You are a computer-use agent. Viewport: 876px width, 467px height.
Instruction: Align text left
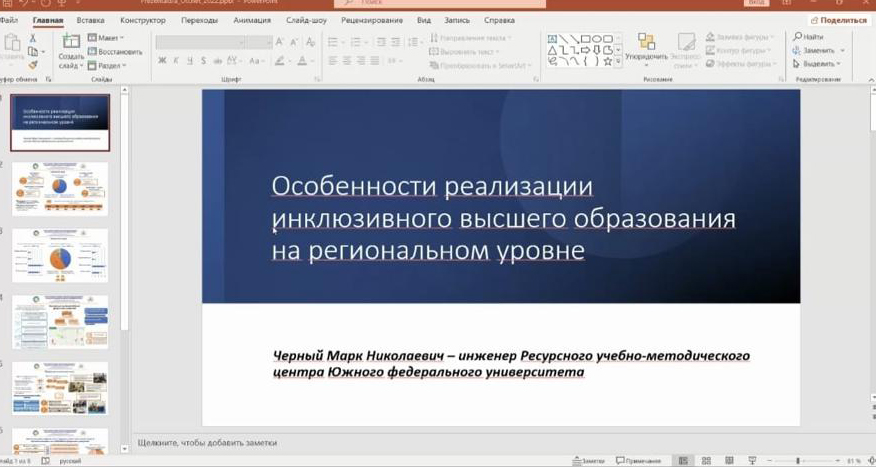coord(333,60)
